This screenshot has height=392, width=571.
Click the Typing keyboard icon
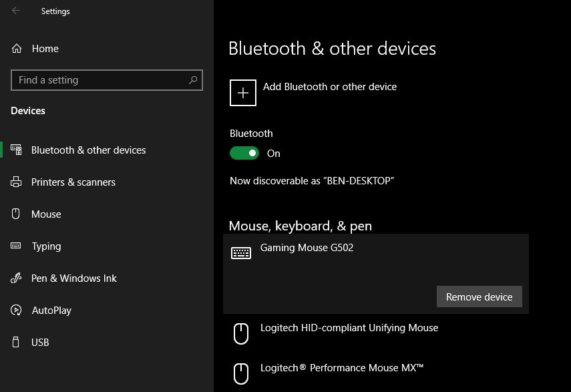17,246
